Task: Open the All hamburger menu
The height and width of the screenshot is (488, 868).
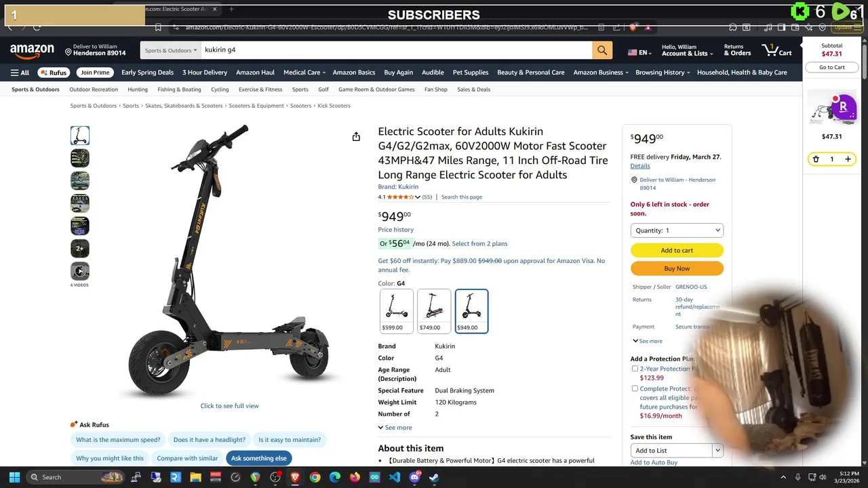Action: 20,73
